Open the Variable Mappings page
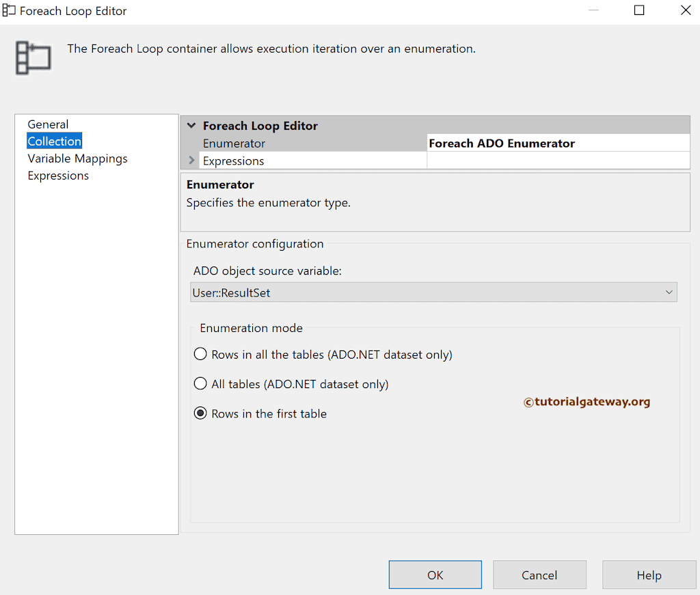 point(77,158)
